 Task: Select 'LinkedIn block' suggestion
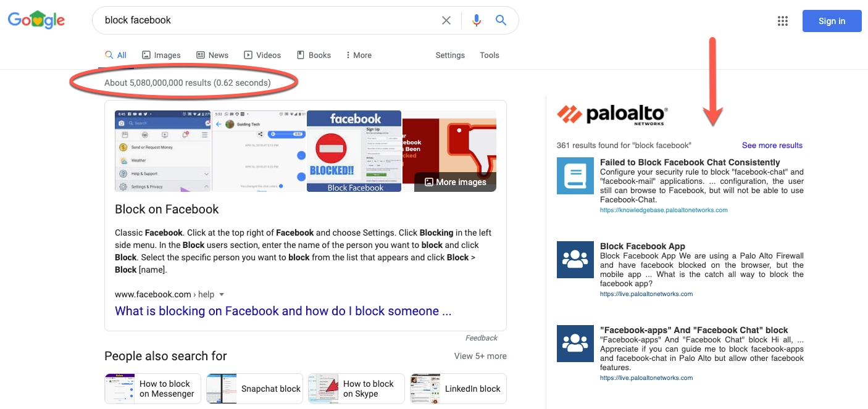coord(458,389)
